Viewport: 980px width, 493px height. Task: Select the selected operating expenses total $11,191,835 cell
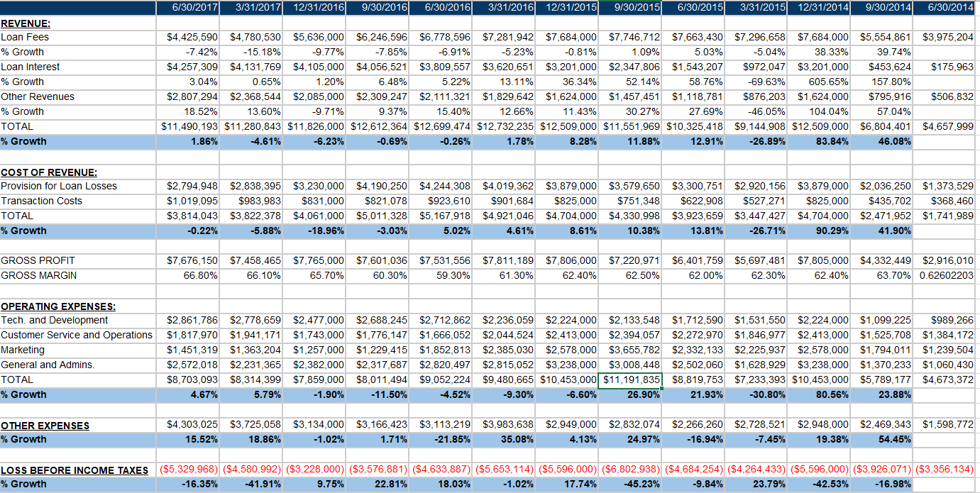630,380
